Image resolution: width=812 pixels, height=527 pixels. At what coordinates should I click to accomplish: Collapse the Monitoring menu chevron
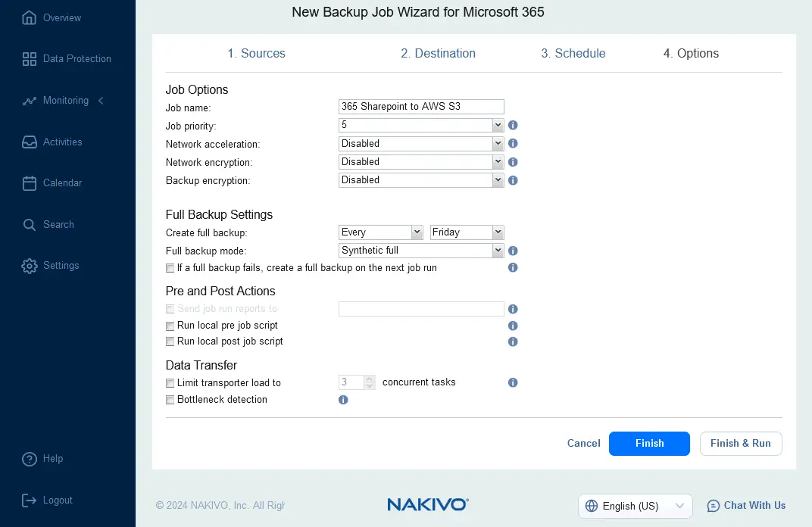tap(101, 101)
